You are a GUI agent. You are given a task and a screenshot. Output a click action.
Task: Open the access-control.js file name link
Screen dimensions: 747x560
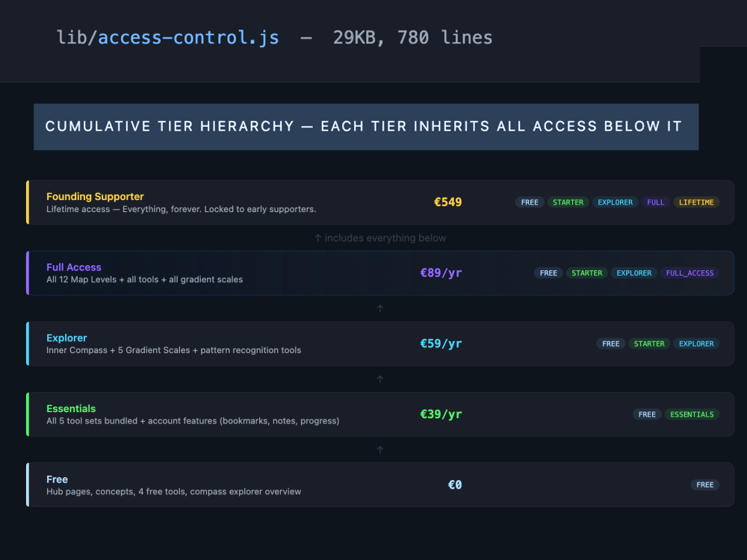(188, 37)
